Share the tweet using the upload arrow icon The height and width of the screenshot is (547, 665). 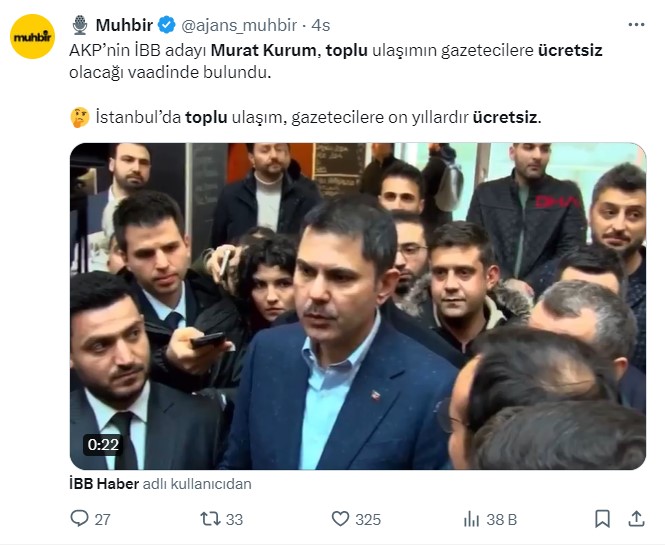coord(636,519)
